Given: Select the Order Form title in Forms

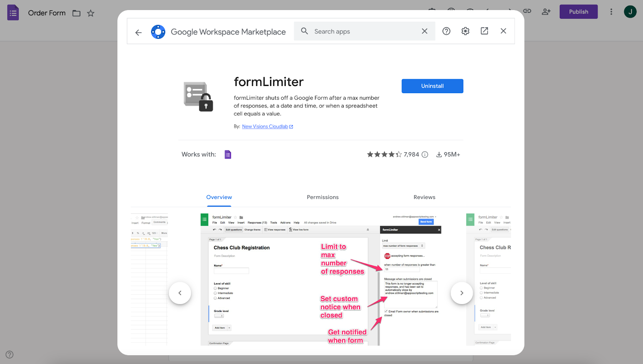Looking at the screenshot, I should (47, 13).
